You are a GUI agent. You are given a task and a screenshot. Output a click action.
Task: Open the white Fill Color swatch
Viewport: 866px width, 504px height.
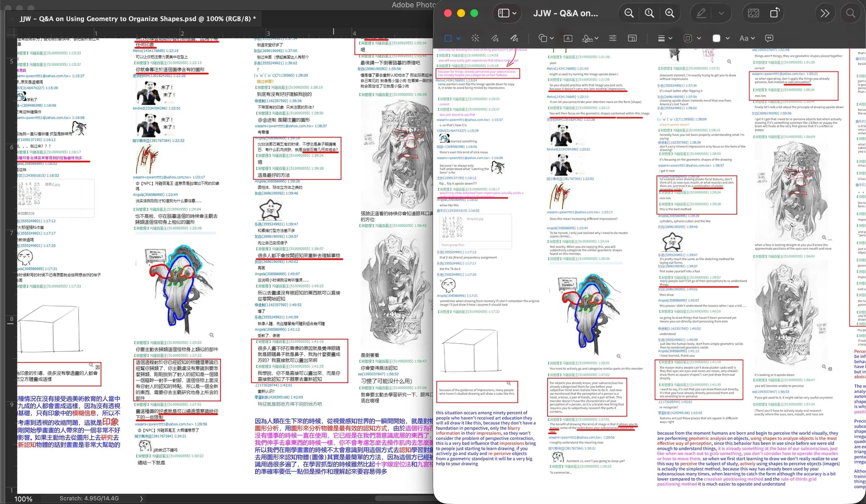[721, 38]
